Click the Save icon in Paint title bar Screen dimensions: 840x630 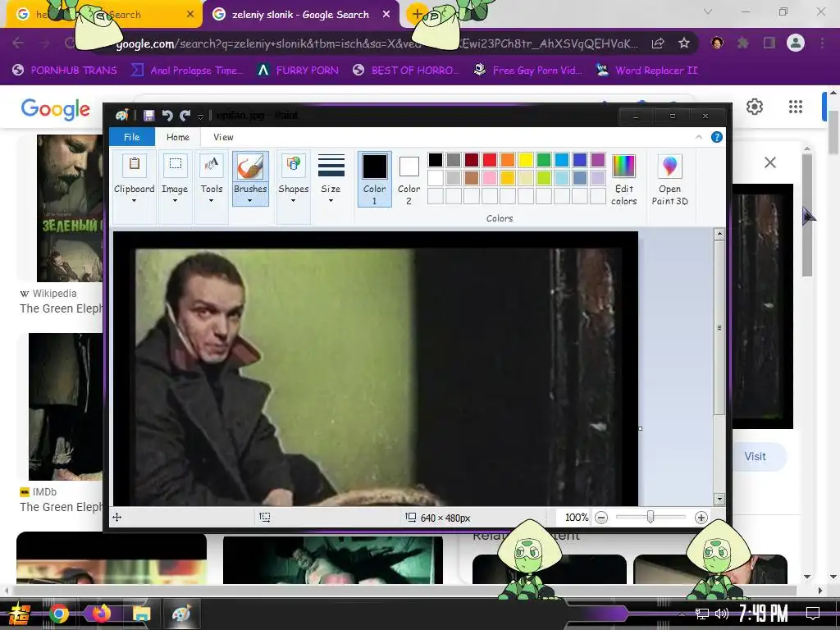[x=149, y=115]
